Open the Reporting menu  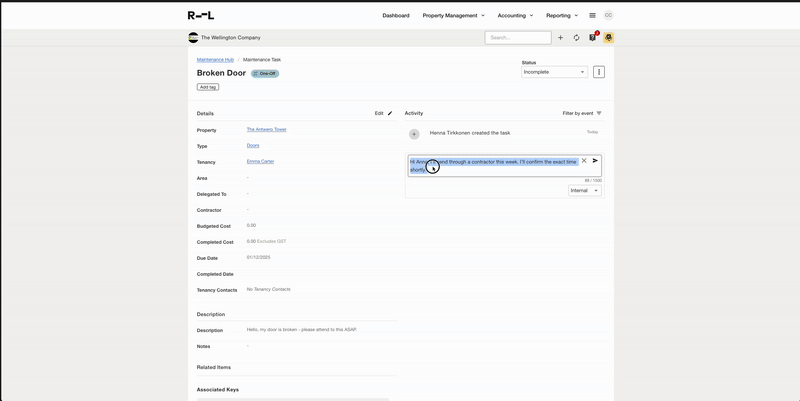[x=562, y=15]
